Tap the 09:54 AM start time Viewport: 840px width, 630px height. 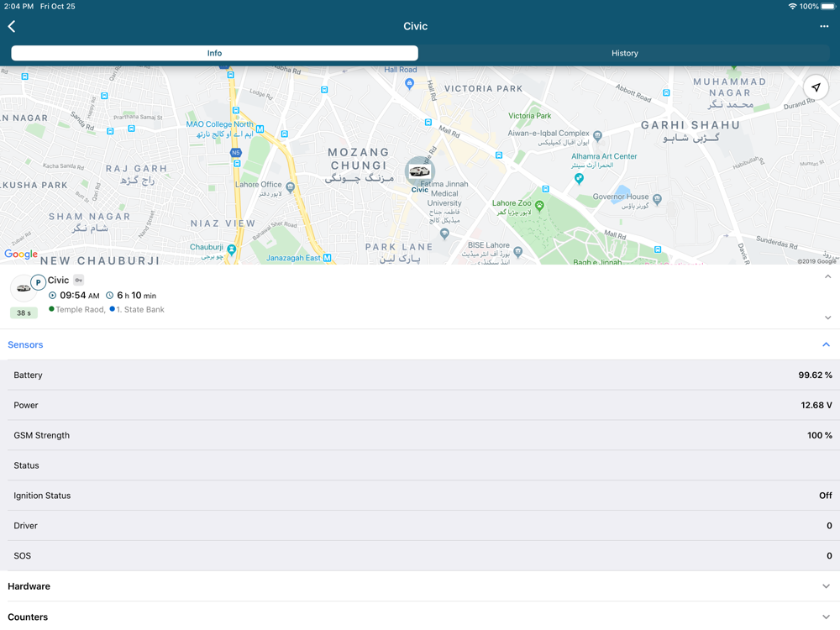79,295
